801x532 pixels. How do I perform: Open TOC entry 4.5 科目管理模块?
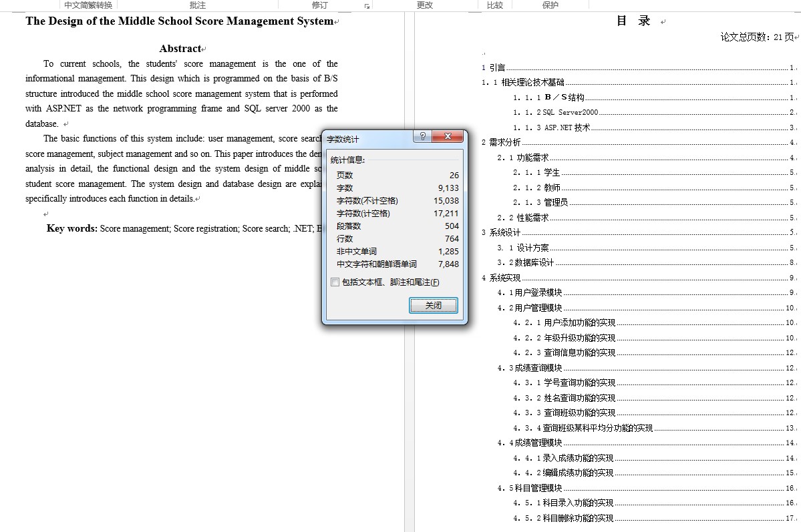(646, 489)
